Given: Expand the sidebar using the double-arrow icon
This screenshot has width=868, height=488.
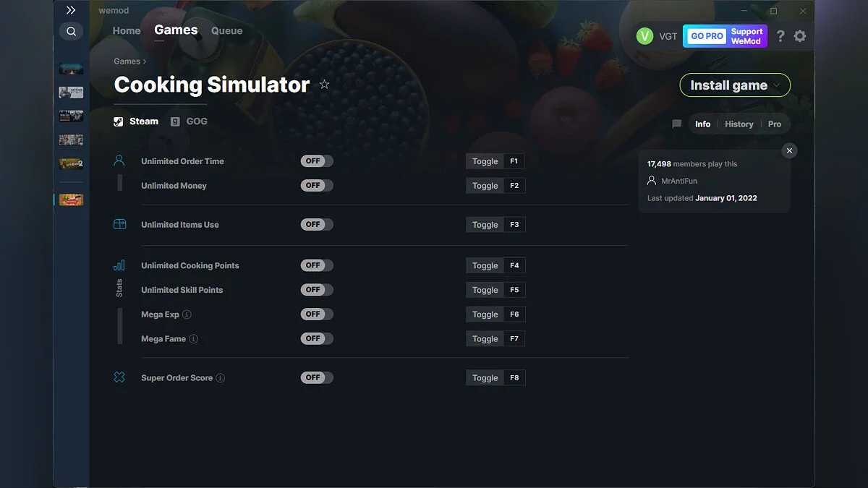Looking at the screenshot, I should (71, 9).
